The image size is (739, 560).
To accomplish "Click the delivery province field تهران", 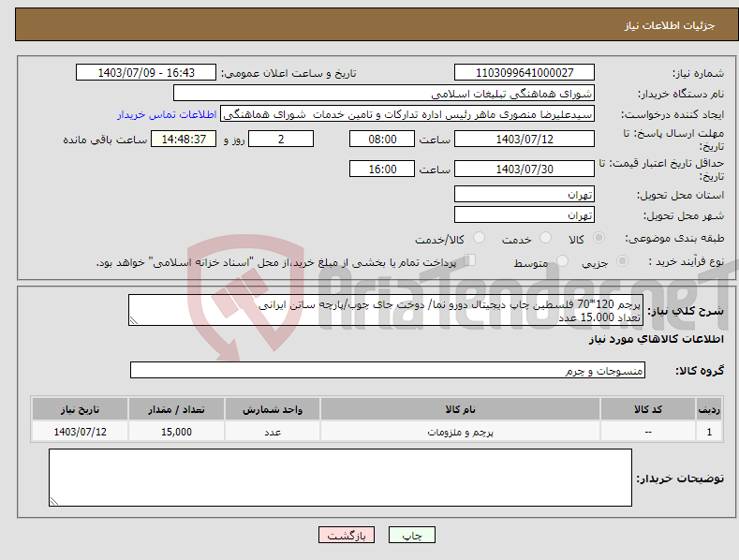I will (525, 194).
